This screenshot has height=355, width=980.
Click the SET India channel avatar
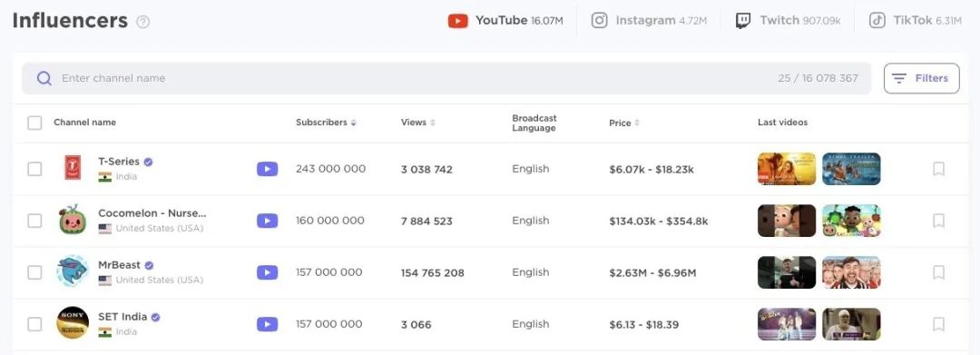click(73, 323)
